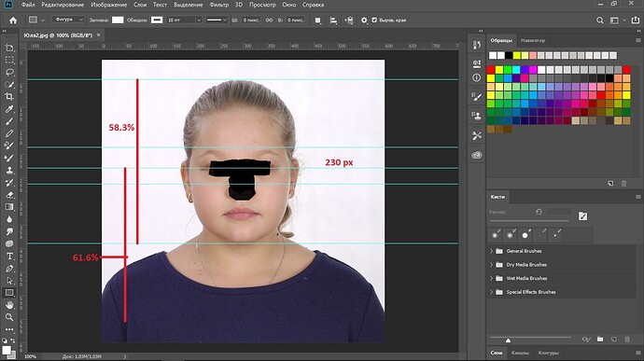The image size is (644, 361).
Task: Select the Eraser tool
Action: (x=9, y=195)
